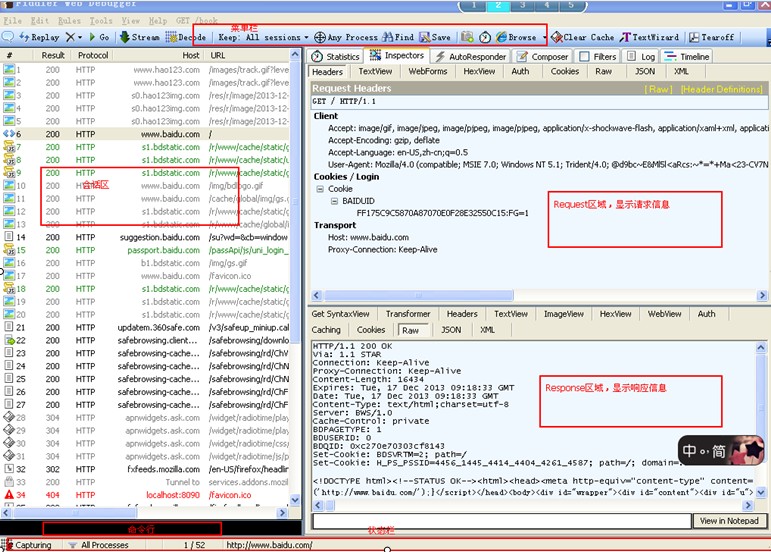
Task: Select the response Caching tab
Action: [x=326, y=330]
